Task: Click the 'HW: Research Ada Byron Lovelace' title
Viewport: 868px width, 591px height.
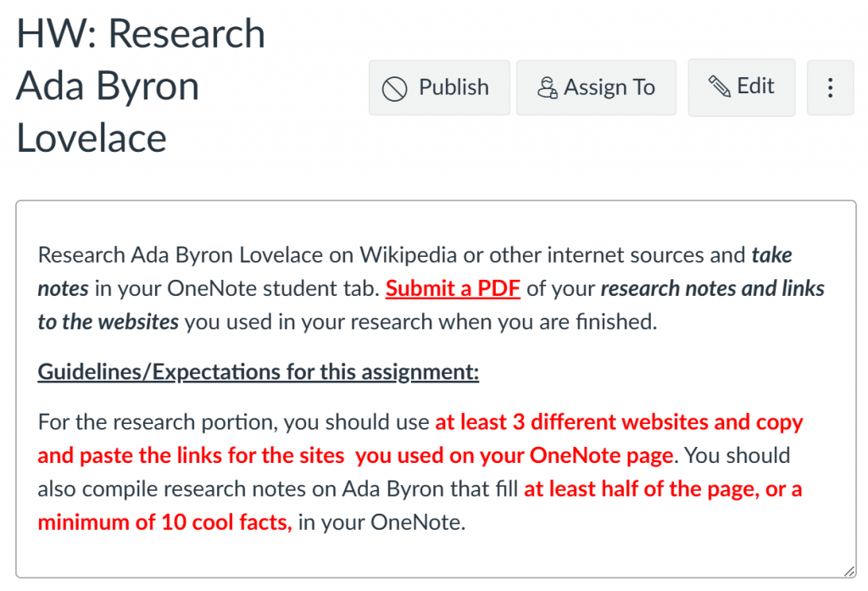Action: [x=141, y=86]
